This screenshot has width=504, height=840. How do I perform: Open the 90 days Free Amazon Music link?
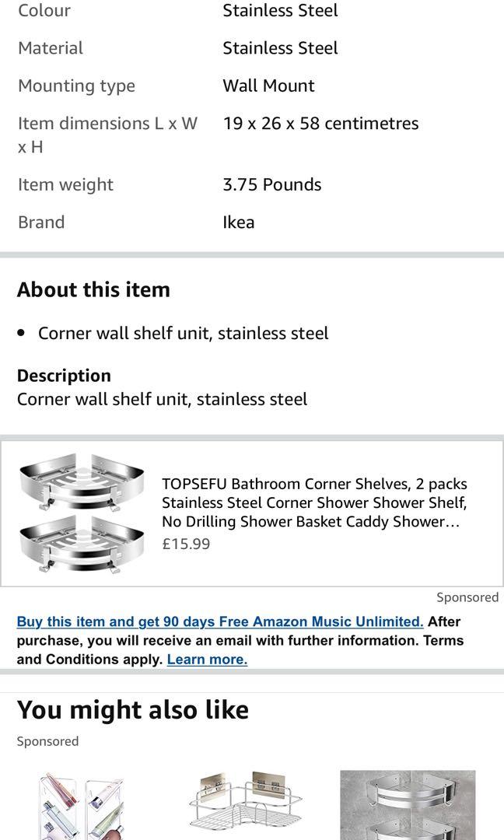click(220, 621)
